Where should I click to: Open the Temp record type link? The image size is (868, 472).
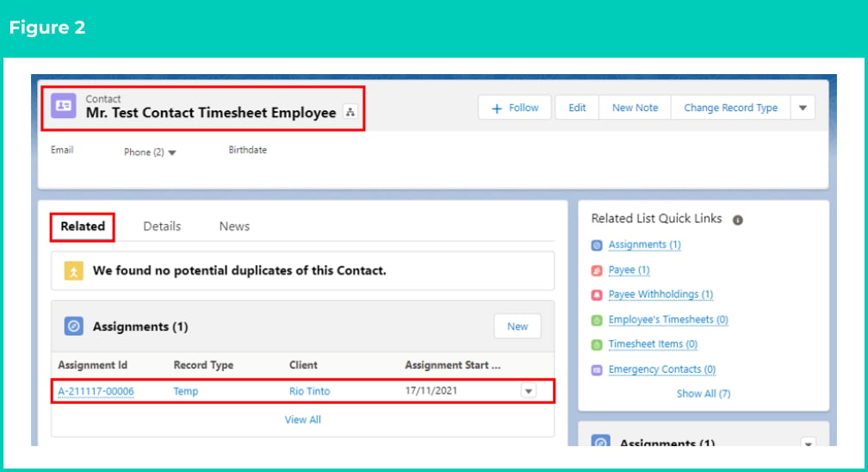(x=185, y=391)
